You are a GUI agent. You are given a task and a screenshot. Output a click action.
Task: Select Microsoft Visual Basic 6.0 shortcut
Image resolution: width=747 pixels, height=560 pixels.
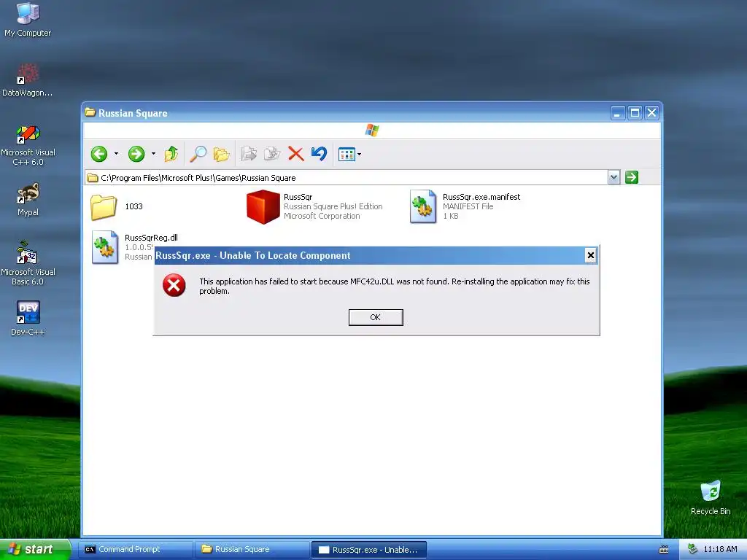coord(28,263)
